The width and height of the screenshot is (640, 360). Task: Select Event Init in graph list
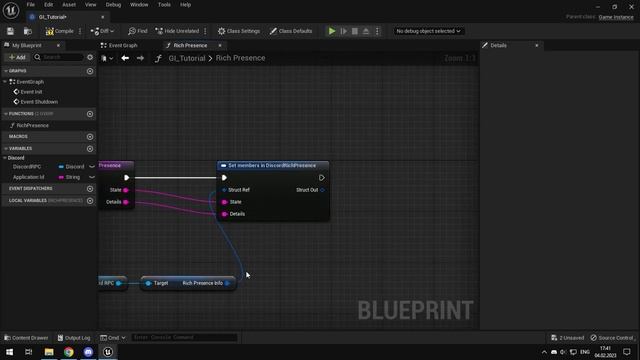(x=31, y=92)
